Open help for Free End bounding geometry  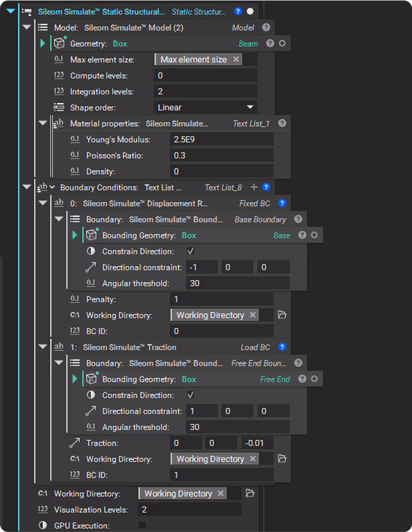click(302, 379)
